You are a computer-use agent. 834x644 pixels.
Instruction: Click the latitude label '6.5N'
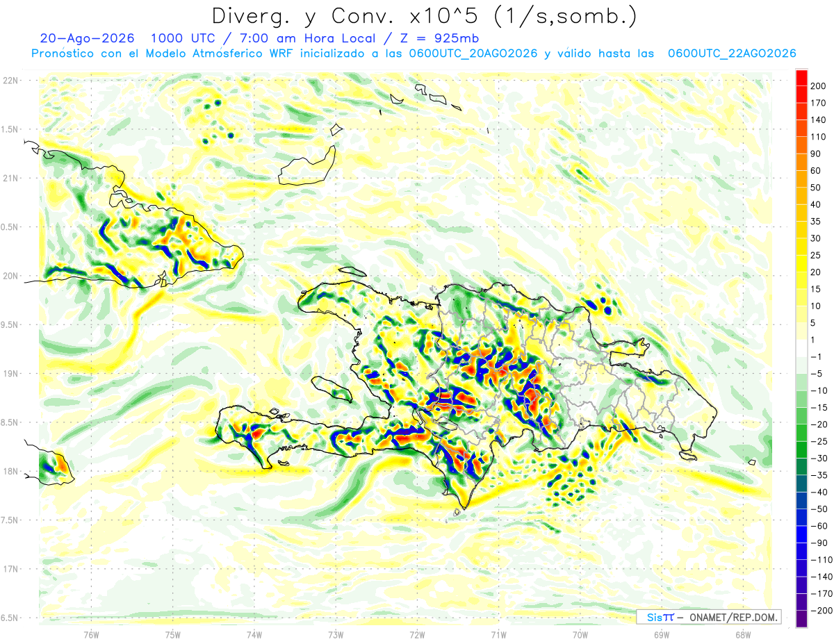[x=10, y=618]
